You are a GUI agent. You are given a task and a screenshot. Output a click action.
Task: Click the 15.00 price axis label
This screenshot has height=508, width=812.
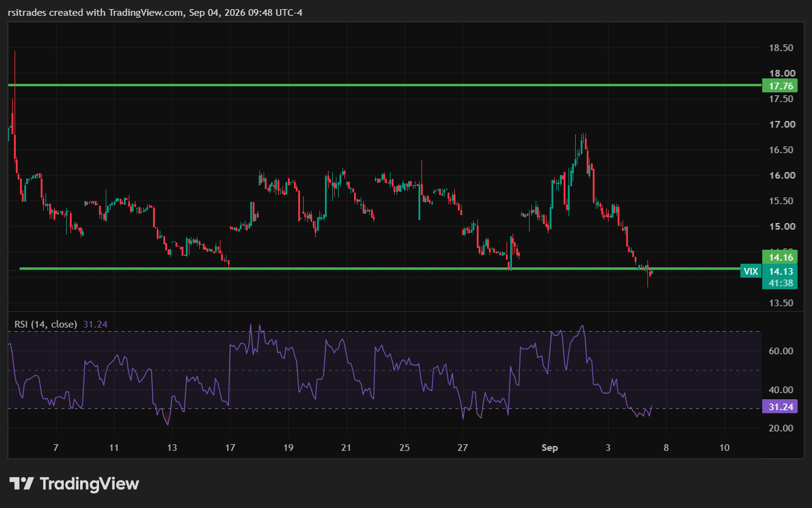coord(782,227)
